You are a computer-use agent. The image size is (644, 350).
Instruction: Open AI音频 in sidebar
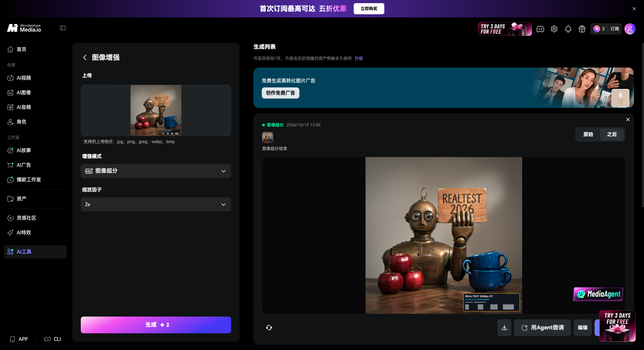pos(35,107)
